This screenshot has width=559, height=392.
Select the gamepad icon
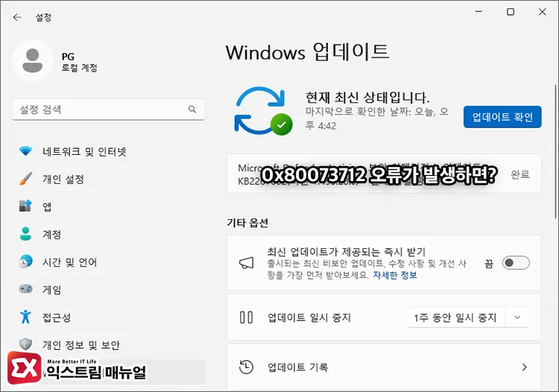pyautogui.click(x=25, y=289)
